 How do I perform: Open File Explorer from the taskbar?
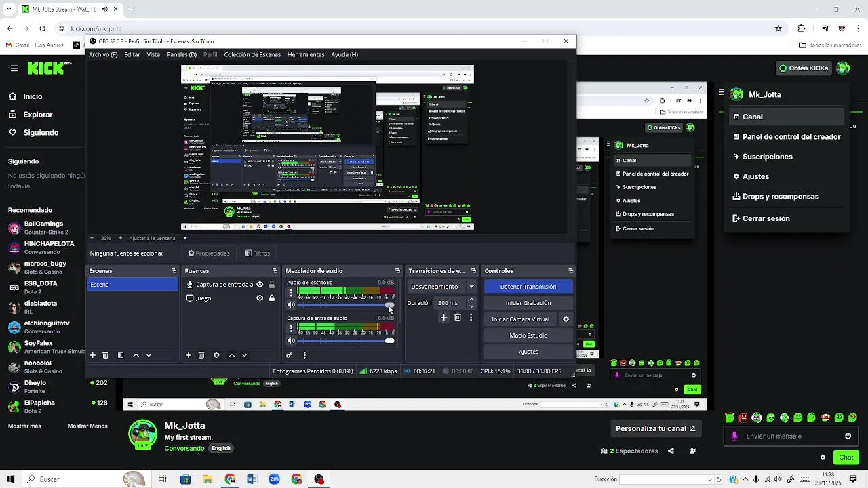click(x=208, y=479)
